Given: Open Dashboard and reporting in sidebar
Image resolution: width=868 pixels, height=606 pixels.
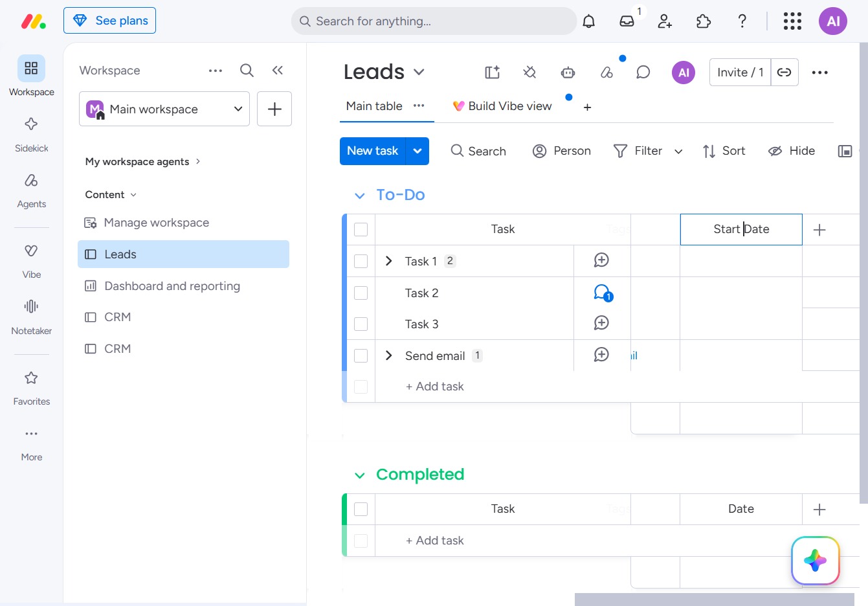Looking at the screenshot, I should click(x=183, y=286).
